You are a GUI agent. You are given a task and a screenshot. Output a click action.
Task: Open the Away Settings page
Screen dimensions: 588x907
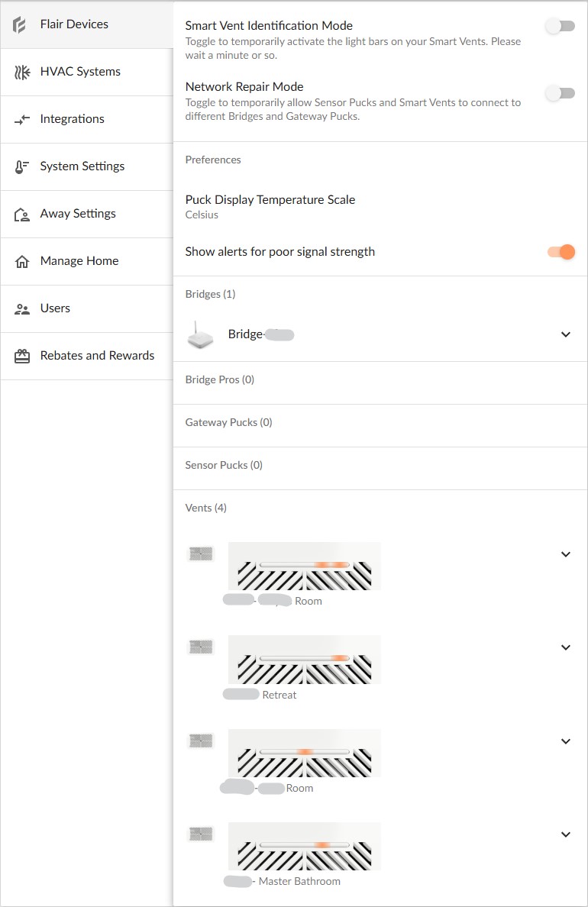(x=78, y=214)
